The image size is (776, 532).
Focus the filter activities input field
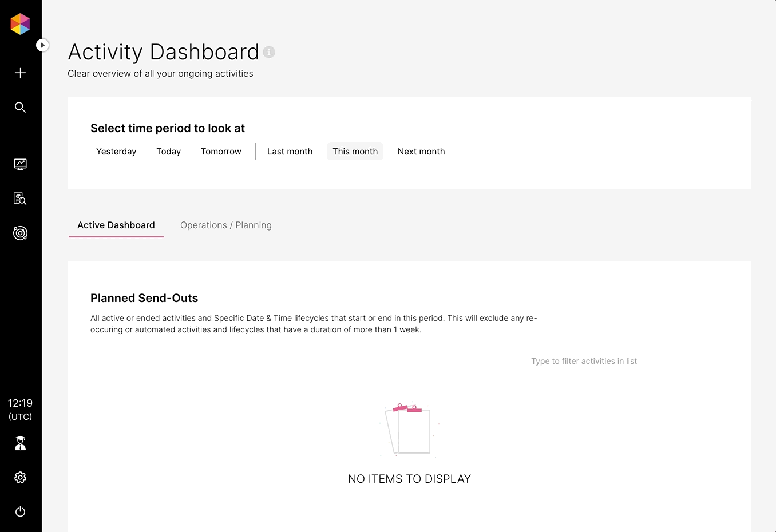click(x=628, y=361)
